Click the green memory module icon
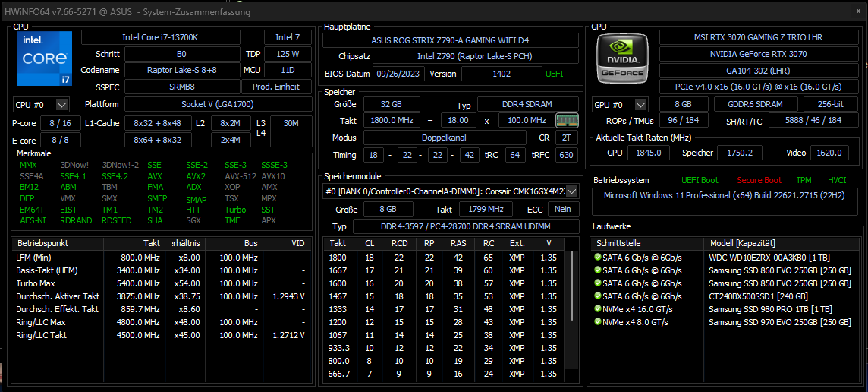868x392 pixels. tap(567, 120)
